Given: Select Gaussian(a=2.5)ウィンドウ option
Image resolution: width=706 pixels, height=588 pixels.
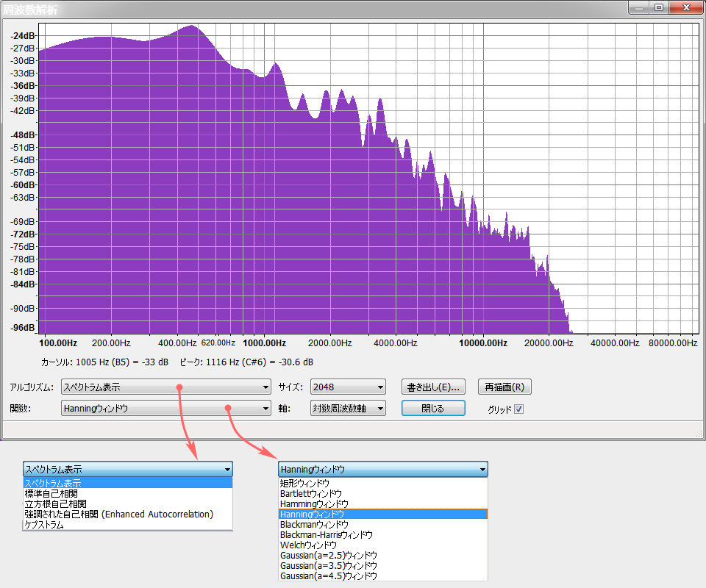Looking at the screenshot, I should point(382,556).
